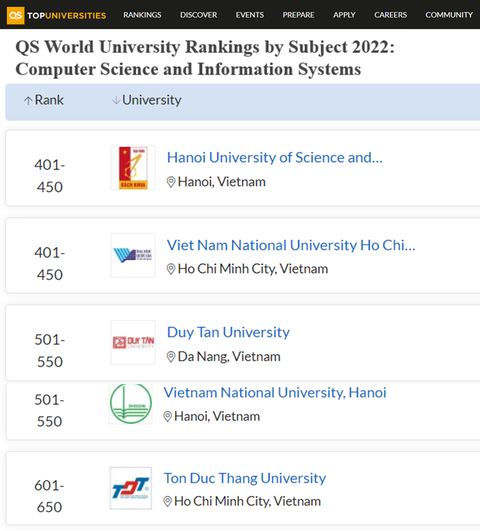Click the Duy Tan University logo

tap(133, 342)
